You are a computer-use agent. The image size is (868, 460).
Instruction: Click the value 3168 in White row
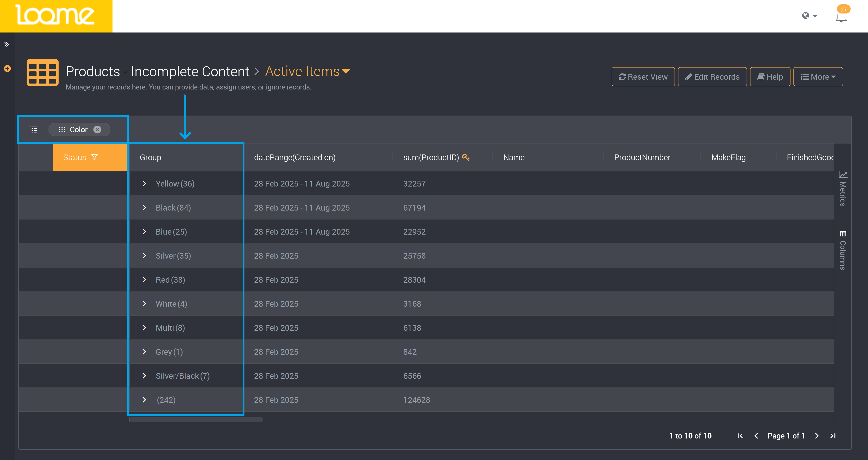tap(412, 303)
